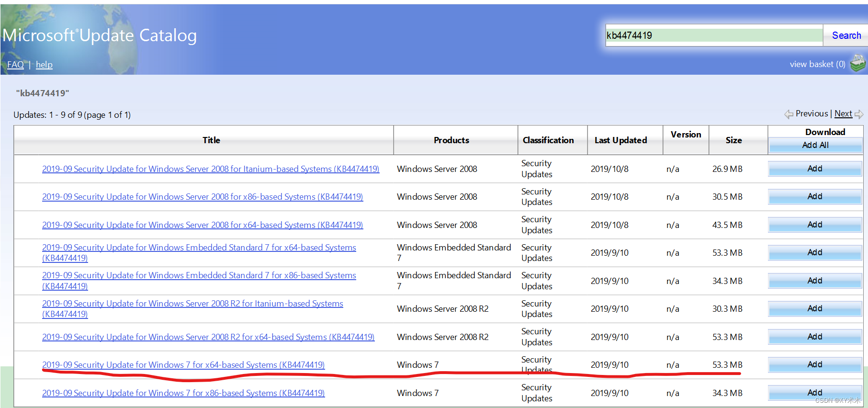The image size is (868, 408).
Task: Open Windows 7 x86-based Systems update link
Action: [183, 393]
